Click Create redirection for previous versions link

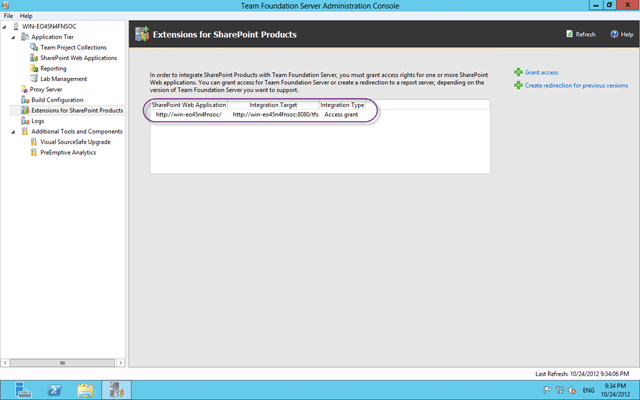coord(576,85)
